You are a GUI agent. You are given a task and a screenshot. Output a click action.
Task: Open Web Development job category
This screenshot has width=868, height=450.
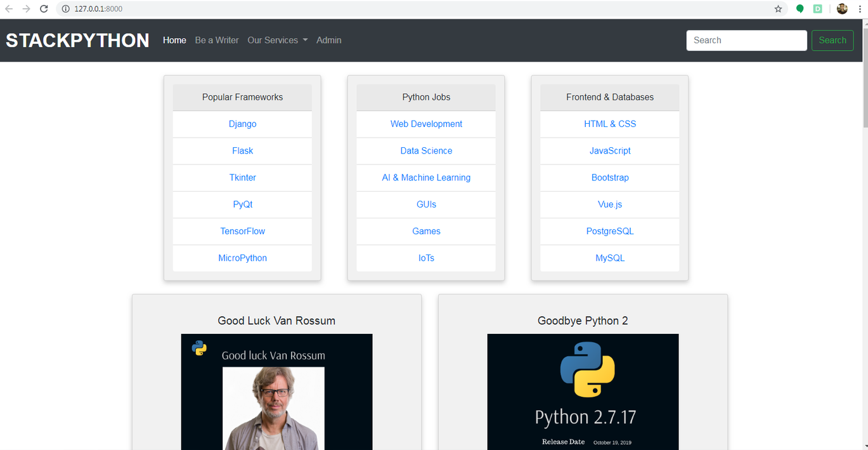tap(426, 124)
